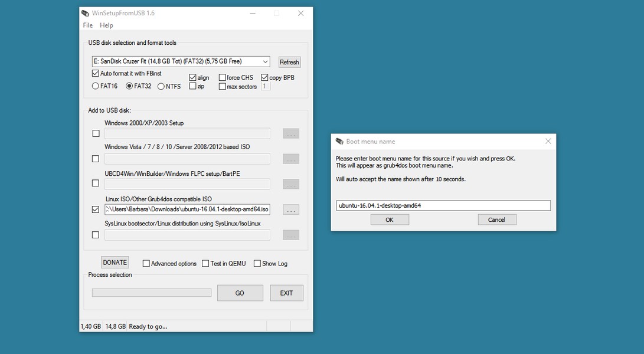Click the 'Process selection' label
Screen dimensions: 644x354
[110, 275]
